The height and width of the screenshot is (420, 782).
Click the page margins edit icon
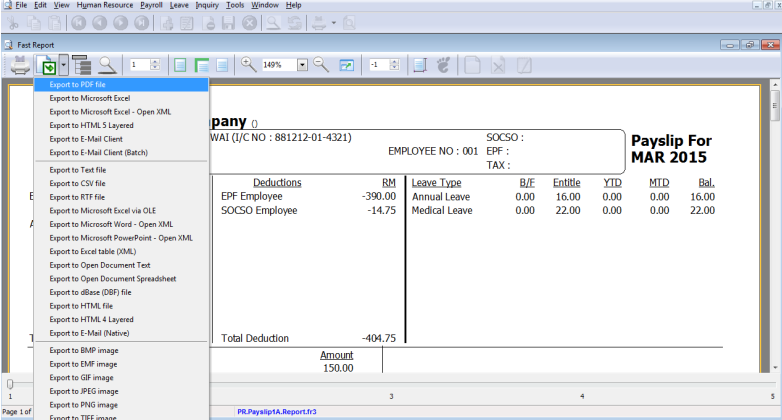(420, 65)
